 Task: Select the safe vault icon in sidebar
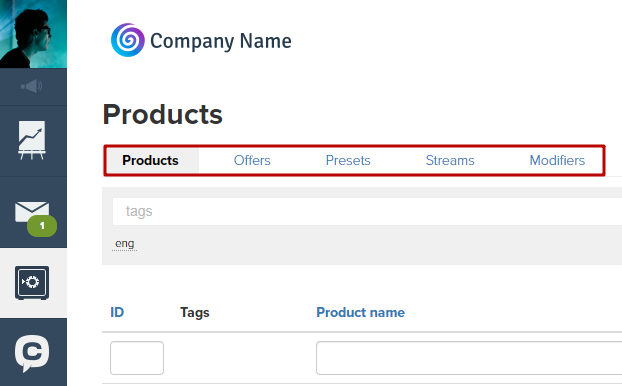(x=32, y=283)
